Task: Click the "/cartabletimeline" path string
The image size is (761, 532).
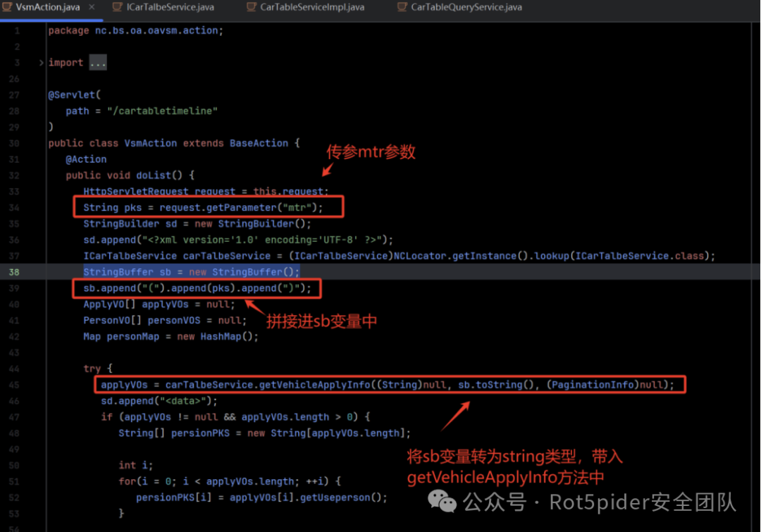Action: (x=163, y=111)
